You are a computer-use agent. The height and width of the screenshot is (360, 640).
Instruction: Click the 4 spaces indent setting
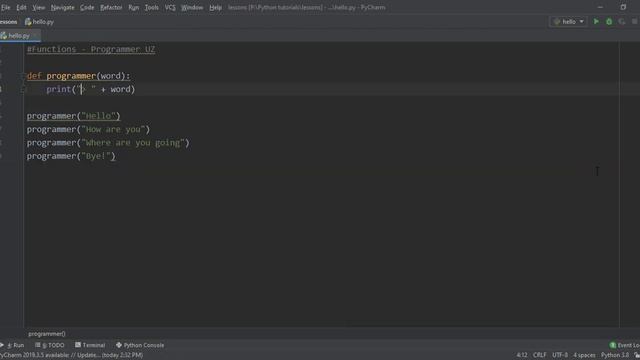tap(584, 355)
